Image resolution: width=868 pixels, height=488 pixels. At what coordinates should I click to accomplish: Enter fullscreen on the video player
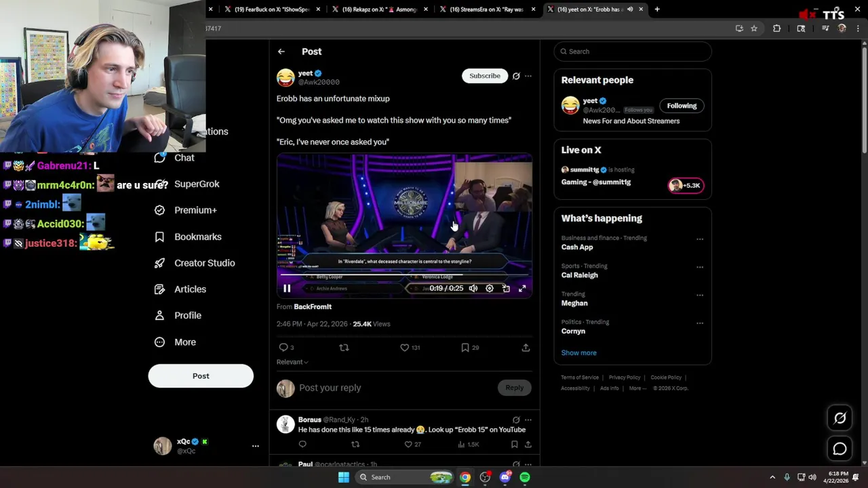(x=522, y=289)
